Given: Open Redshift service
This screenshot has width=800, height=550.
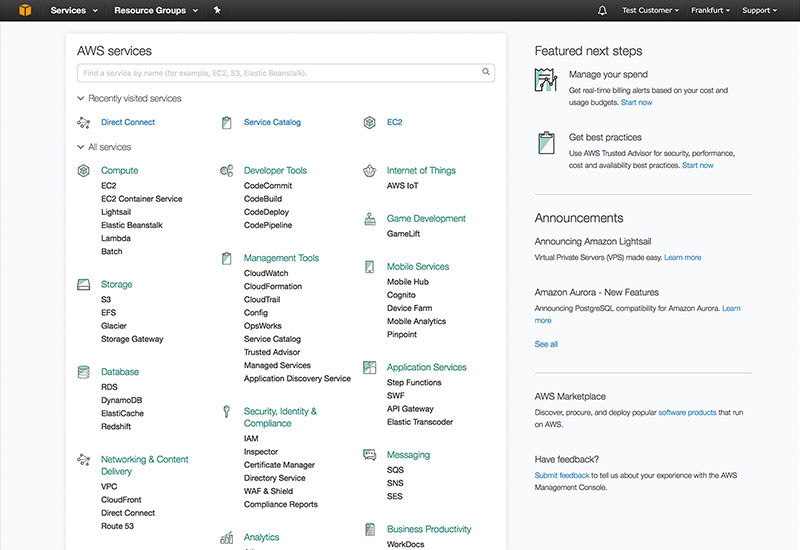Looking at the screenshot, I should click(x=116, y=427).
